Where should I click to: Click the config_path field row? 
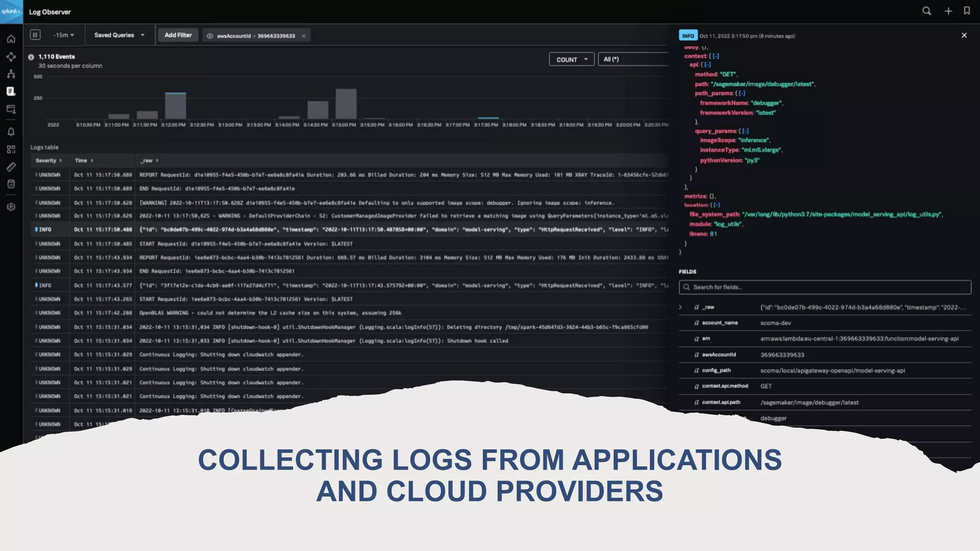824,370
